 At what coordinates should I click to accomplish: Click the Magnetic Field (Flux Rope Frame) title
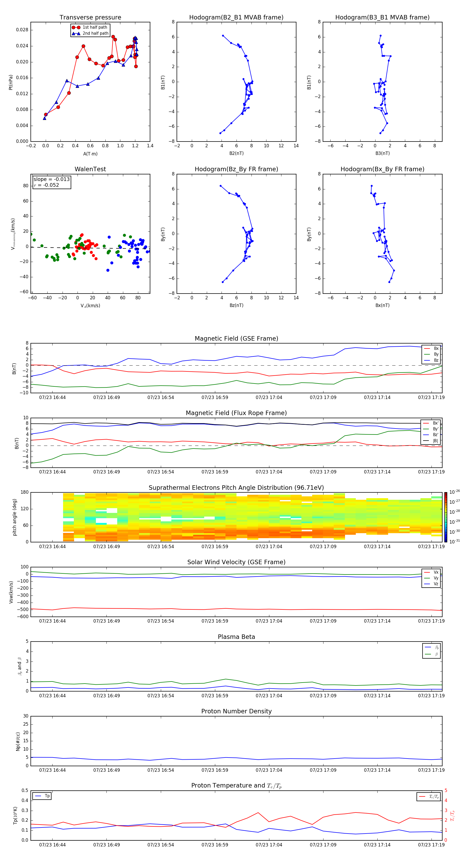236,413
